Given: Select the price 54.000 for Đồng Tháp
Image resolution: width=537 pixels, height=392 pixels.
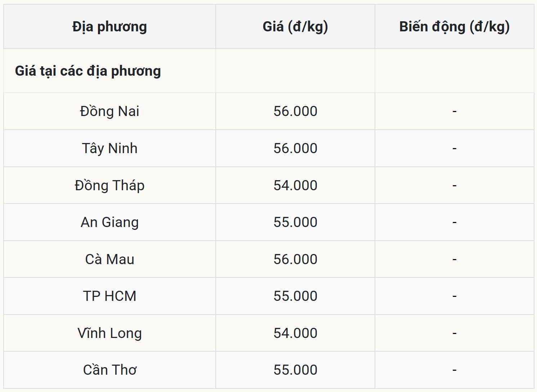Looking at the screenshot, I should pos(295,186).
